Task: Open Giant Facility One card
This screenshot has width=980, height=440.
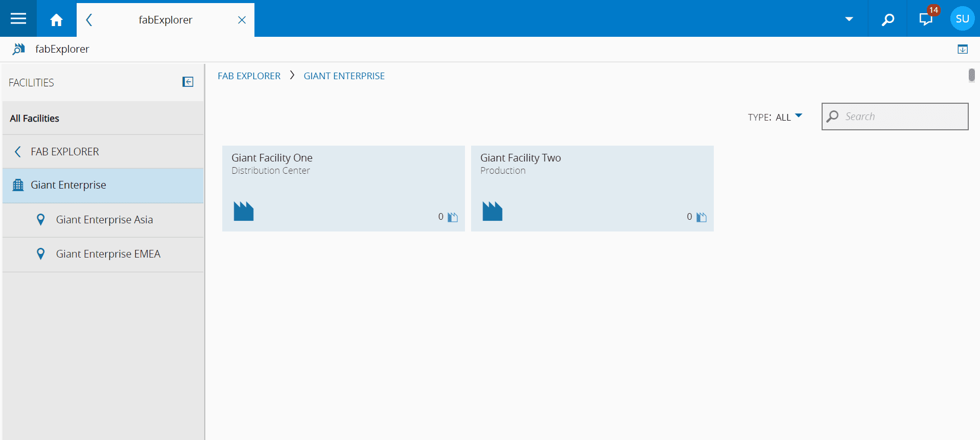Action: pos(343,189)
